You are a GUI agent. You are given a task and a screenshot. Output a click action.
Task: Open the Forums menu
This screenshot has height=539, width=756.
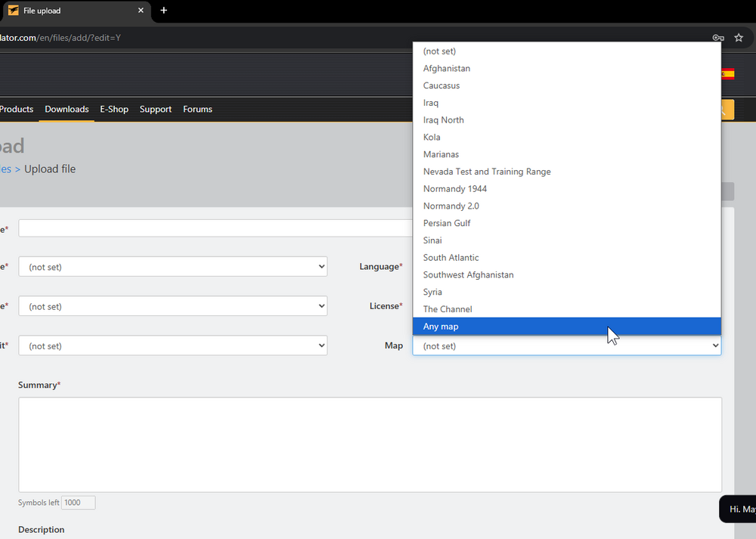coord(197,109)
